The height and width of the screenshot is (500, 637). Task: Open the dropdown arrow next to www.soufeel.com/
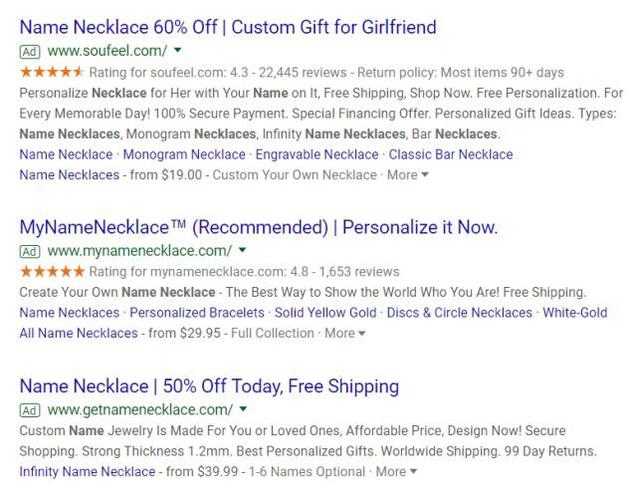coord(177,49)
